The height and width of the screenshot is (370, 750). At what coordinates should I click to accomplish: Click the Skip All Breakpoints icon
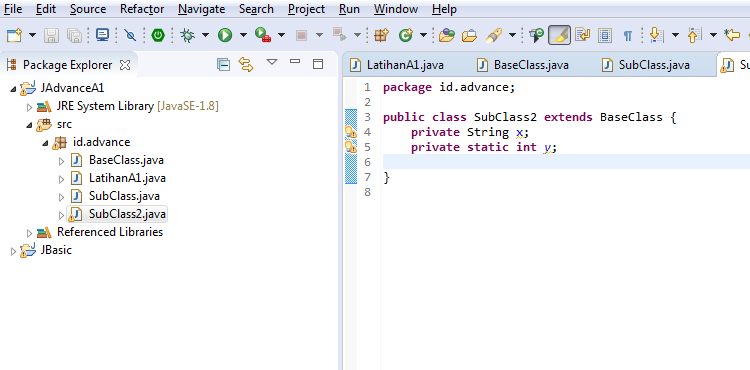point(130,35)
